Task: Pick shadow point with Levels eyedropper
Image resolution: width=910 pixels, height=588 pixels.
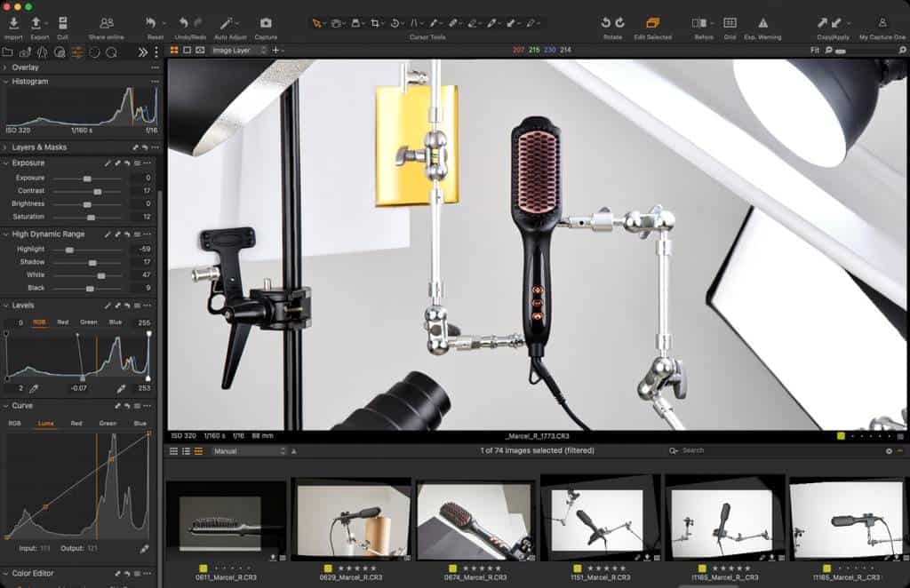Action: [35, 388]
